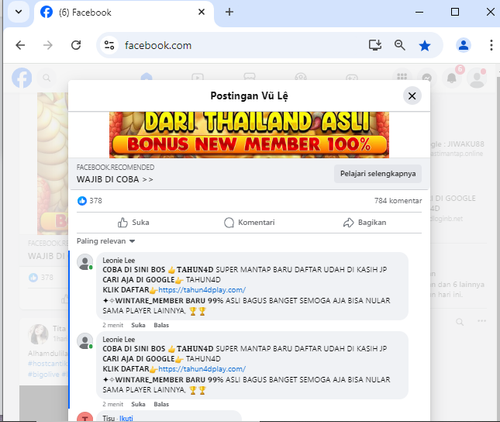Click Suka under first comment

coord(138,325)
